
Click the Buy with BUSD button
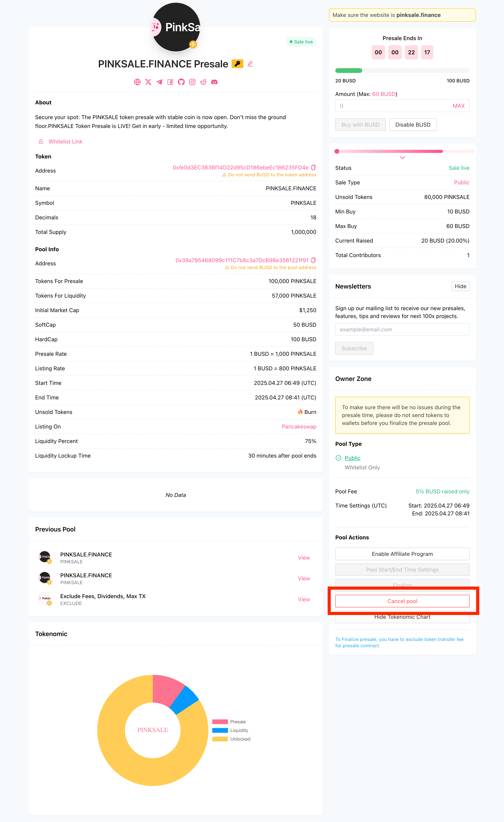(x=360, y=125)
